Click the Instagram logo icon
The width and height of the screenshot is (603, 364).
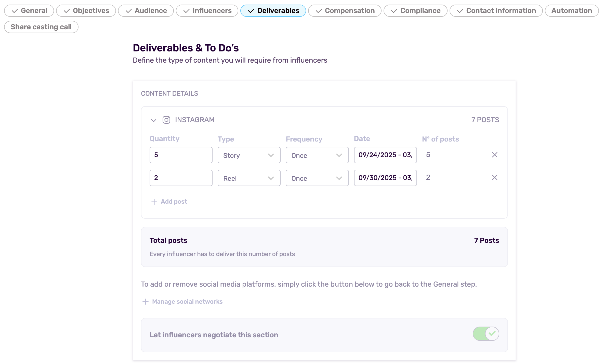(x=166, y=120)
